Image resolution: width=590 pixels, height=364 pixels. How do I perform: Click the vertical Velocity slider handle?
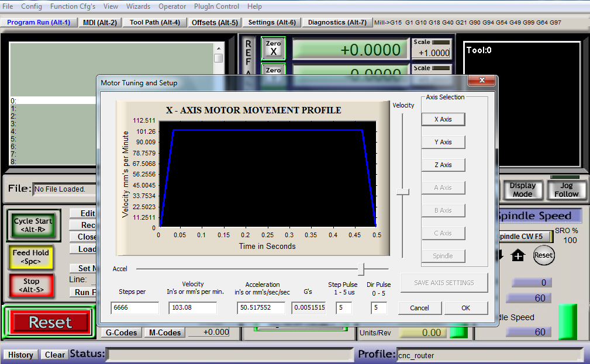pyautogui.click(x=402, y=191)
